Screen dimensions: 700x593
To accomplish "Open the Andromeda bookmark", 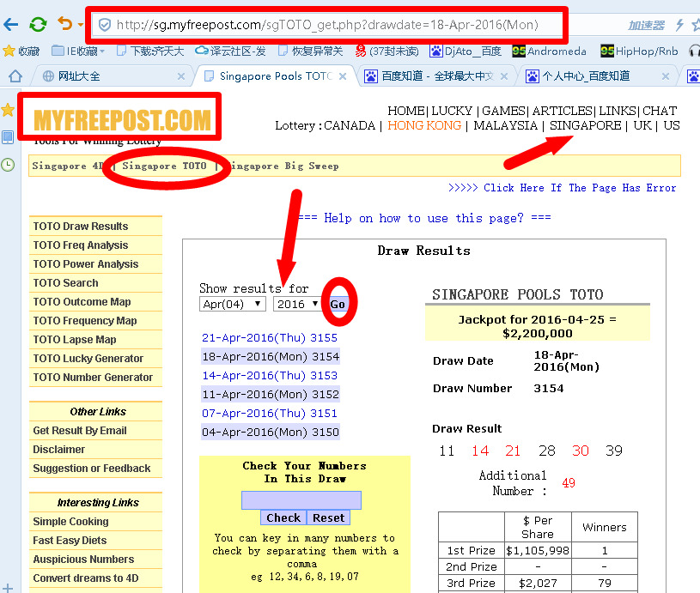I will click(549, 51).
